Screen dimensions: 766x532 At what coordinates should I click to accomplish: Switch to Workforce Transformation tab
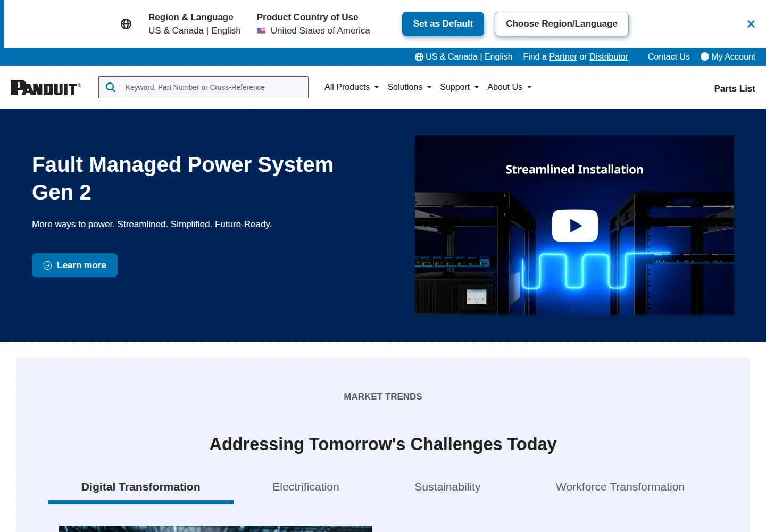click(x=620, y=487)
